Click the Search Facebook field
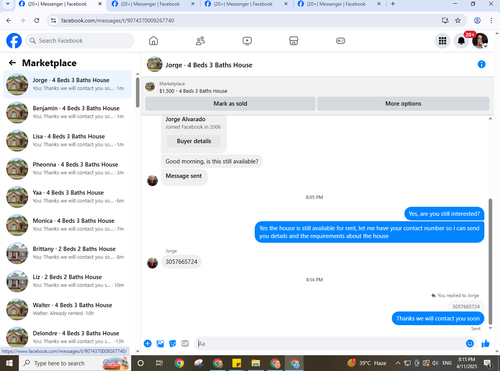This screenshot has width=500, height=371. click(x=80, y=41)
